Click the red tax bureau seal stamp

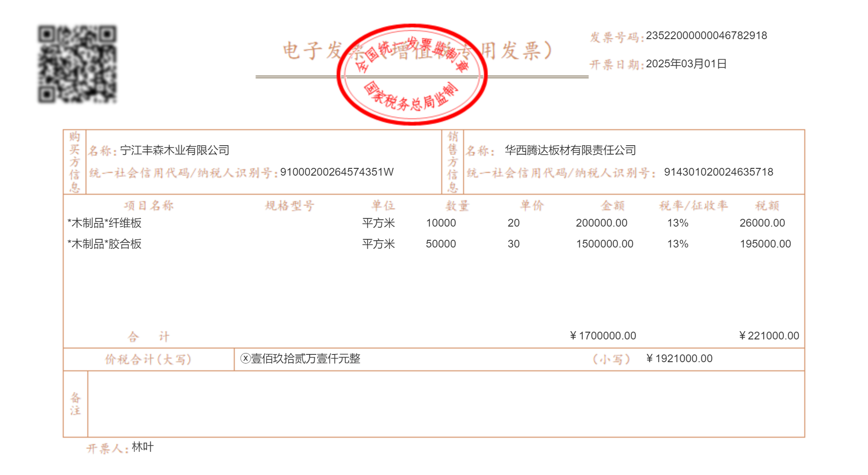coord(412,74)
